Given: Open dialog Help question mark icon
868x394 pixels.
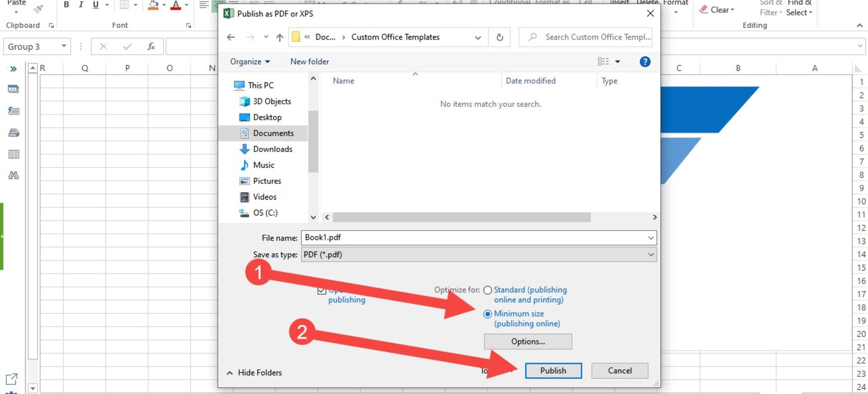Looking at the screenshot, I should pyautogui.click(x=645, y=62).
